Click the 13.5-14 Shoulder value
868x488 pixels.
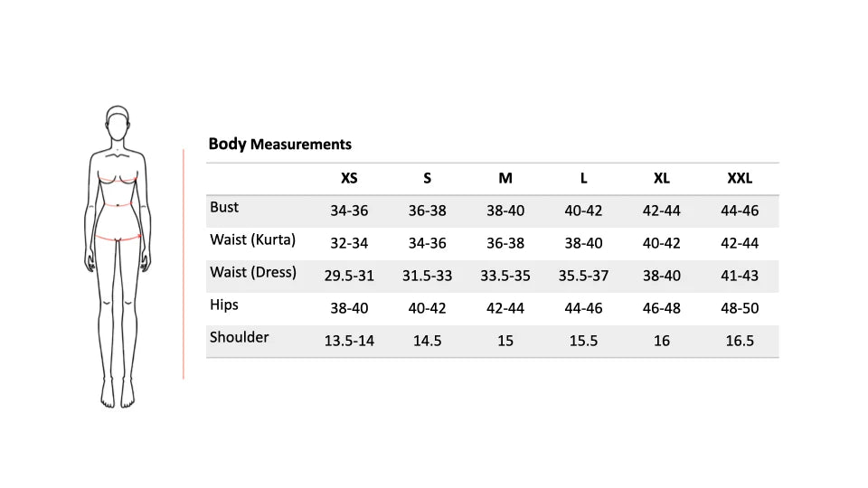349,342
